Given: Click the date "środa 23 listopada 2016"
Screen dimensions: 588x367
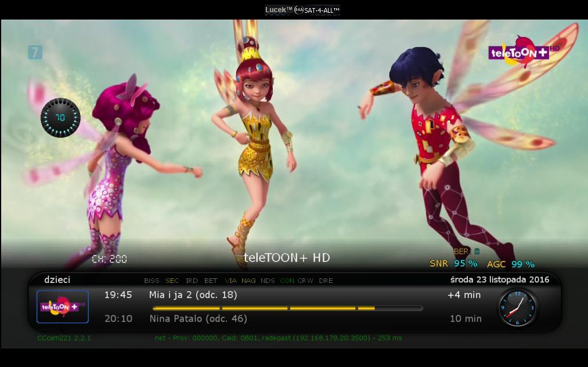Looking at the screenshot, I should [500, 280].
